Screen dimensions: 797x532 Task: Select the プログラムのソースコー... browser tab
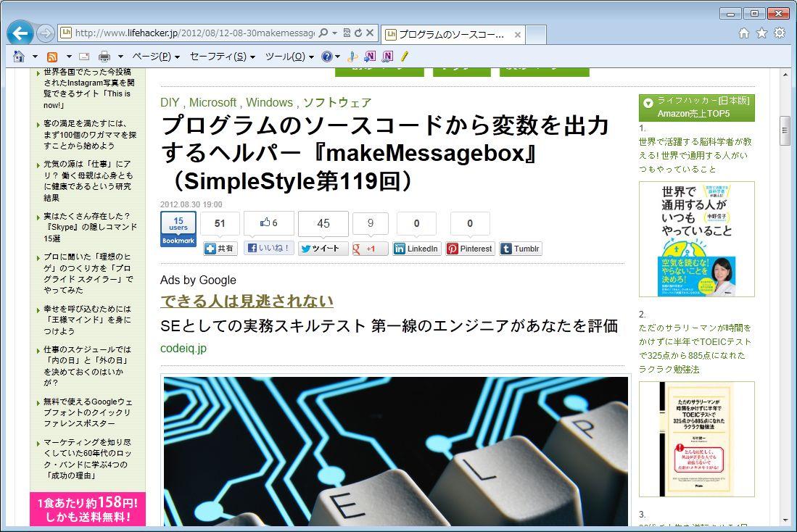point(451,34)
